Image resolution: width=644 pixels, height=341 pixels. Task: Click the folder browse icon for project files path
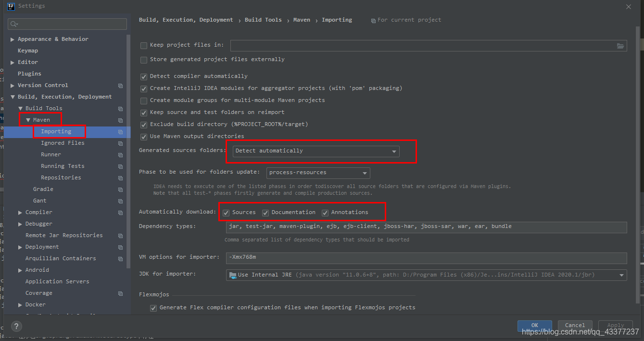tap(620, 46)
